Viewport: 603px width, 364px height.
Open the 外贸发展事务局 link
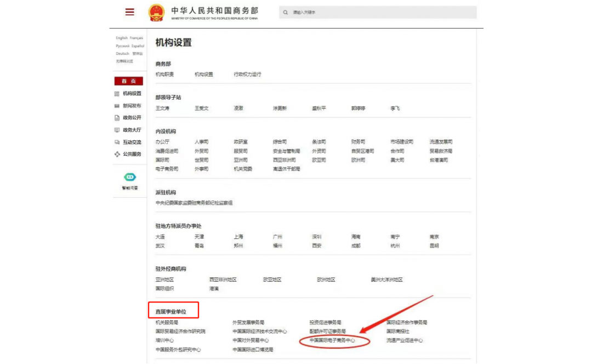coord(248,322)
